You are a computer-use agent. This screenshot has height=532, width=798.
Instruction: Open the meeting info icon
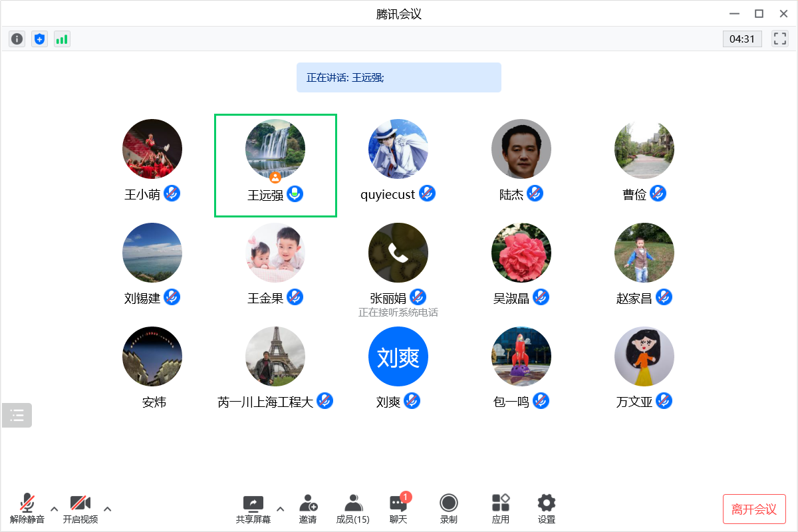17,39
